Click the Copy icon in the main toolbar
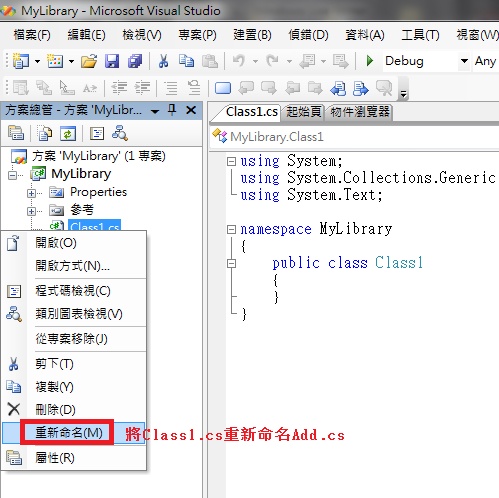499x498 pixels. pos(186,61)
